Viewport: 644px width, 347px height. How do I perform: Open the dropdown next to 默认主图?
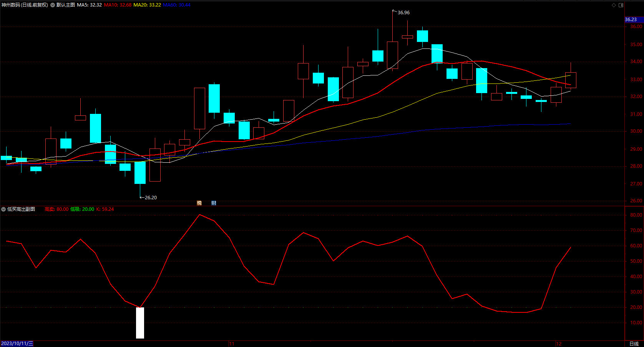[x=53, y=5]
